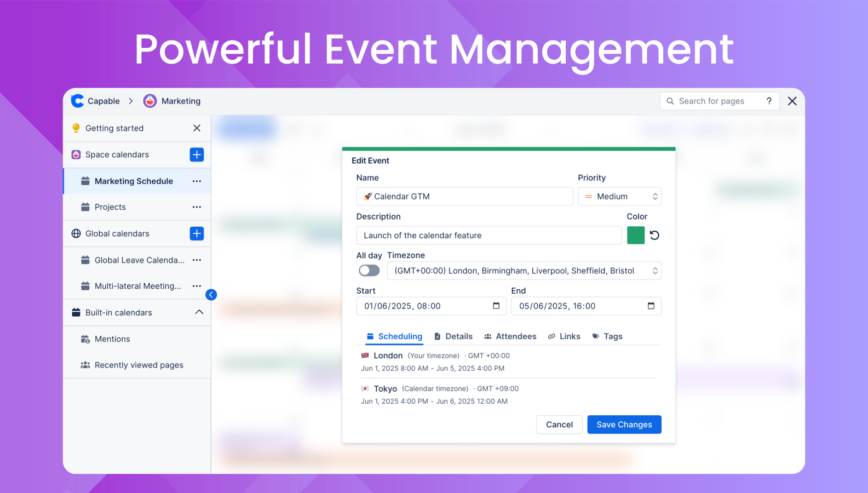
Task: Click the search magnifier icon
Action: (x=670, y=101)
